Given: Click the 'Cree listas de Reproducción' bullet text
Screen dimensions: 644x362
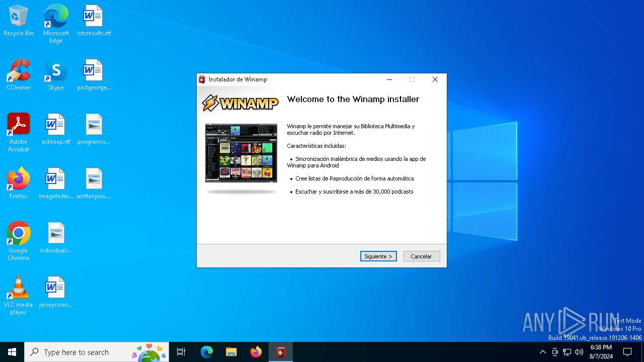Looking at the screenshot, I should click(354, 178).
